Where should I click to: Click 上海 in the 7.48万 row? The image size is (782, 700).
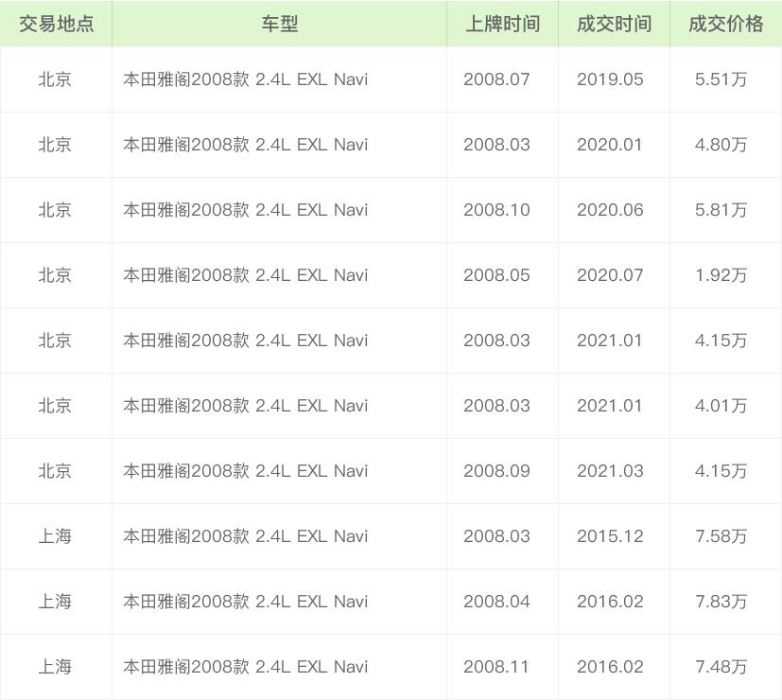coord(55,667)
